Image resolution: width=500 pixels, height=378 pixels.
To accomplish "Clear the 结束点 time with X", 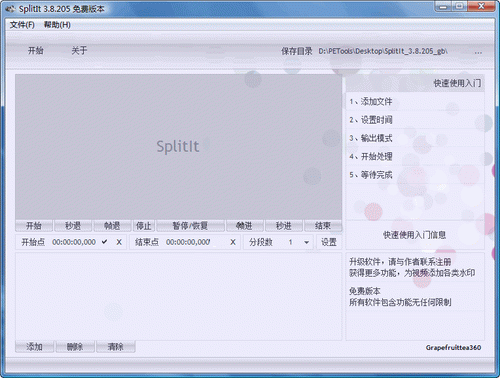I will (x=233, y=242).
